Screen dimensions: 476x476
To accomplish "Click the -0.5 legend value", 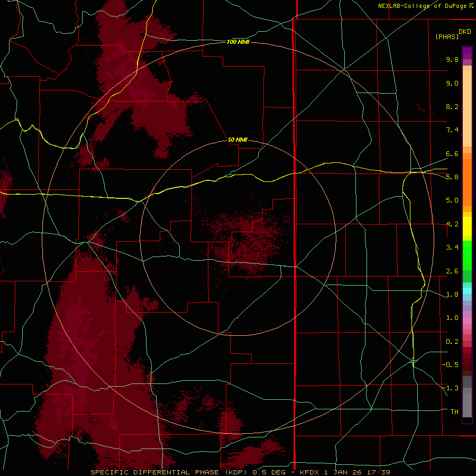I will pyautogui.click(x=450, y=365).
